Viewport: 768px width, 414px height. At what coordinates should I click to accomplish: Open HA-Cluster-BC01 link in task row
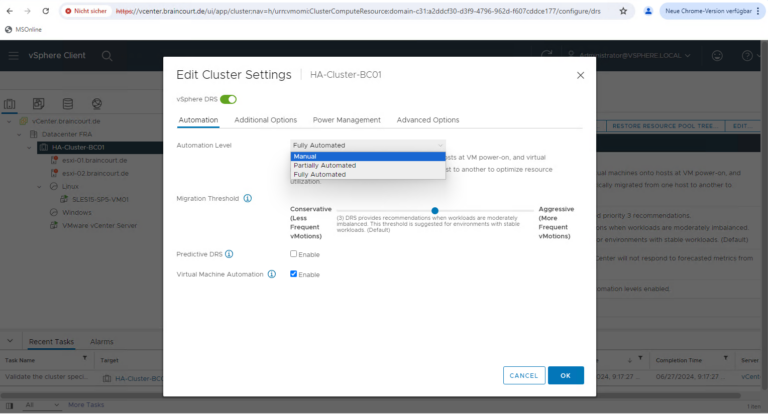coord(139,378)
